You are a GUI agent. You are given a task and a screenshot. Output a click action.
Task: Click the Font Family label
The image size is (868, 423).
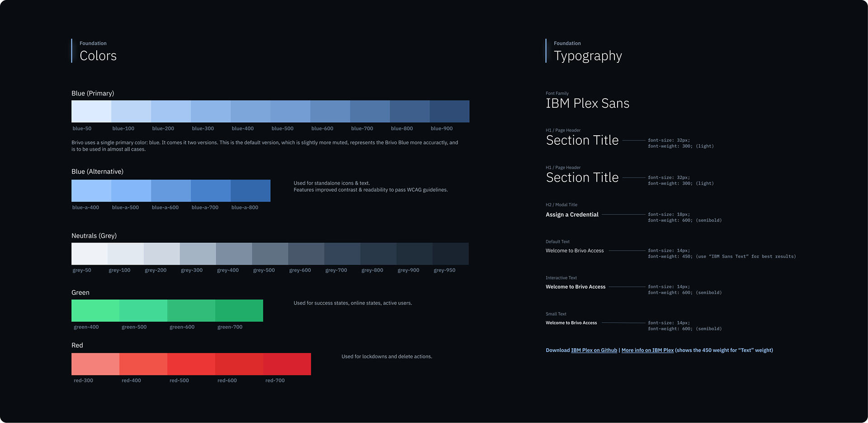[x=557, y=93]
